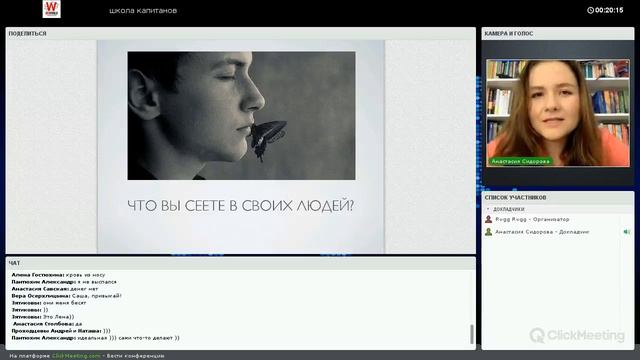Click chat message 'идеальная ))) сами что-то делают'
The height and width of the screenshot is (360, 640).
coord(128,338)
